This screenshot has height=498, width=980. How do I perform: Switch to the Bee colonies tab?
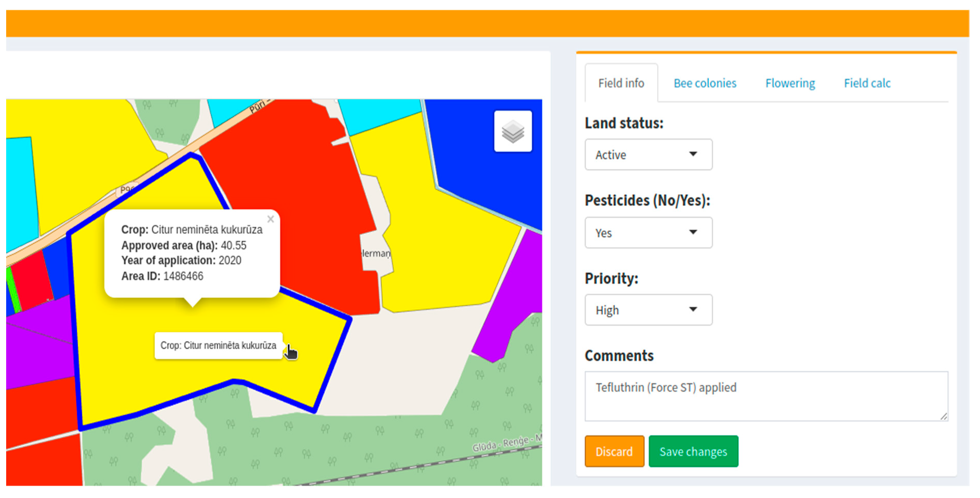tap(705, 83)
